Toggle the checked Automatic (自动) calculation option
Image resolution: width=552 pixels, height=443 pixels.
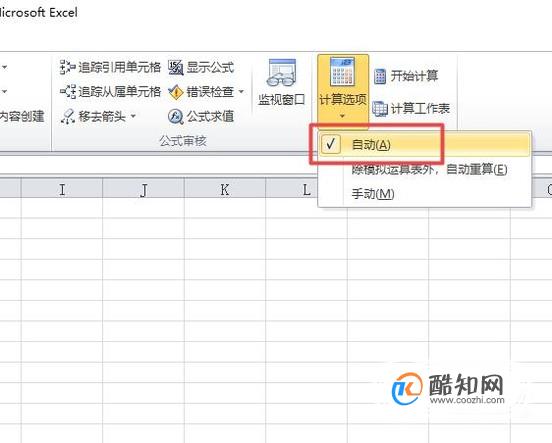(x=424, y=144)
